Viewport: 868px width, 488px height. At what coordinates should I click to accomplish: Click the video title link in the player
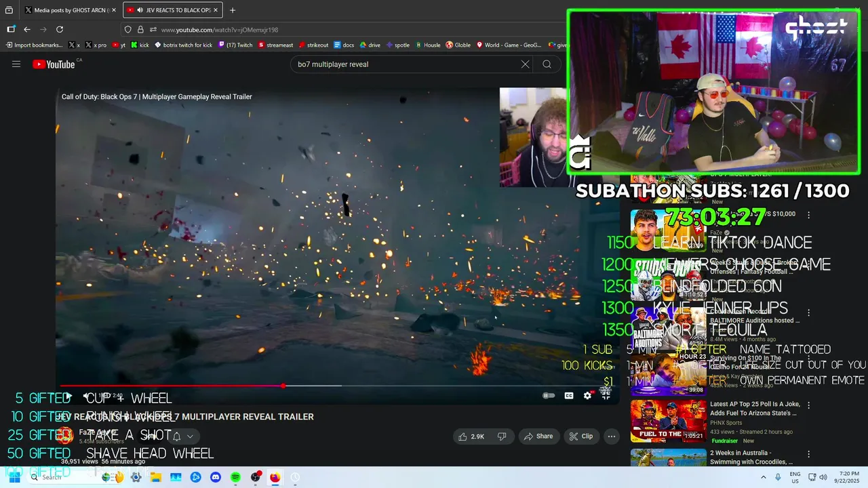coord(157,97)
